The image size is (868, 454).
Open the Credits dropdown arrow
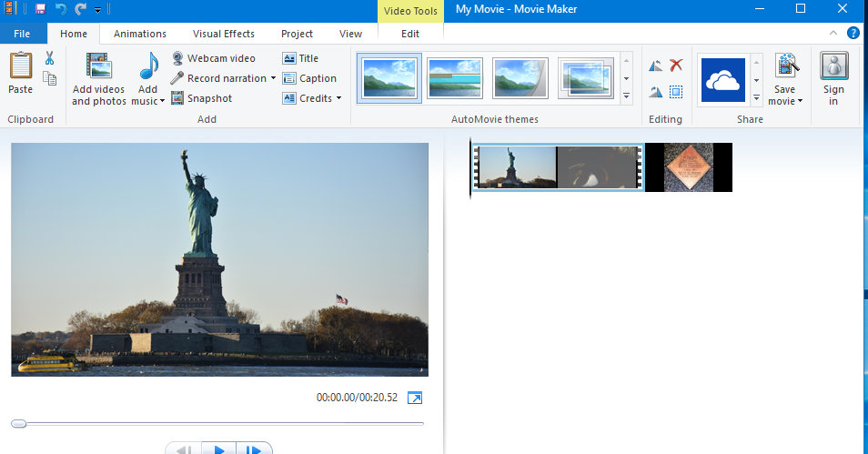338,98
